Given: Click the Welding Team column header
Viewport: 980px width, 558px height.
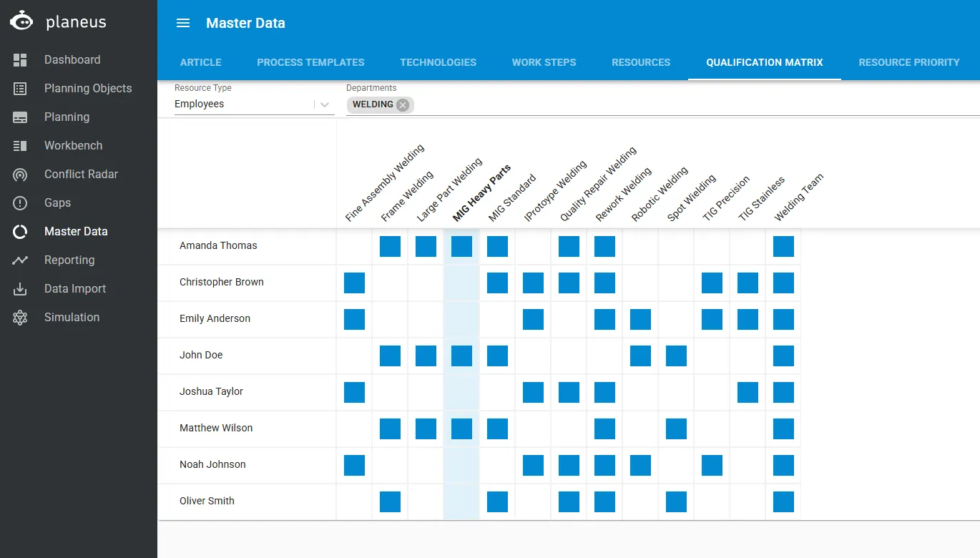Looking at the screenshot, I should [799, 197].
